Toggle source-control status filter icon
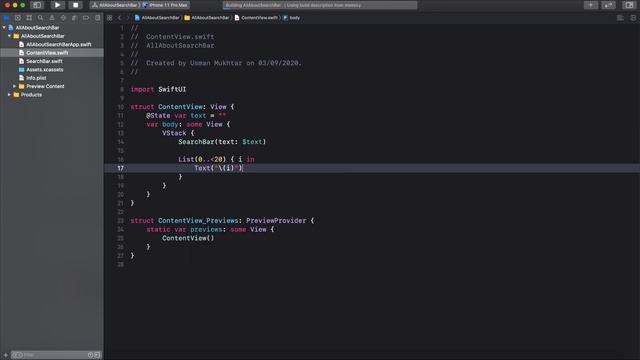640x360 pixels. 97,355
